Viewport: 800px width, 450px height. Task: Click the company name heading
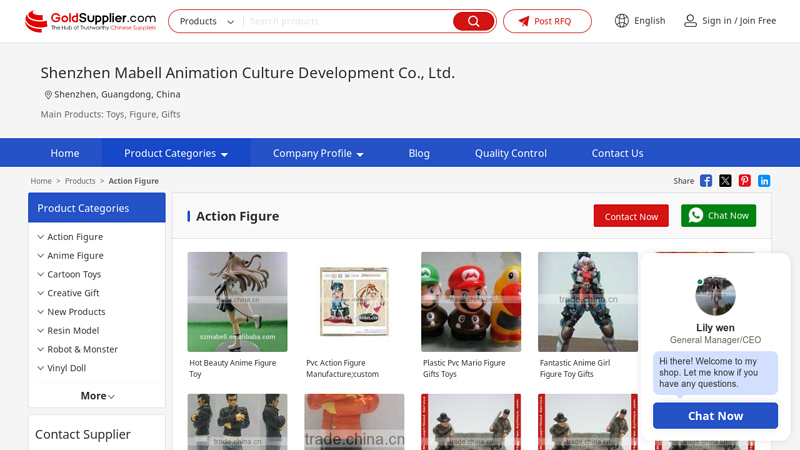pyautogui.click(x=247, y=73)
